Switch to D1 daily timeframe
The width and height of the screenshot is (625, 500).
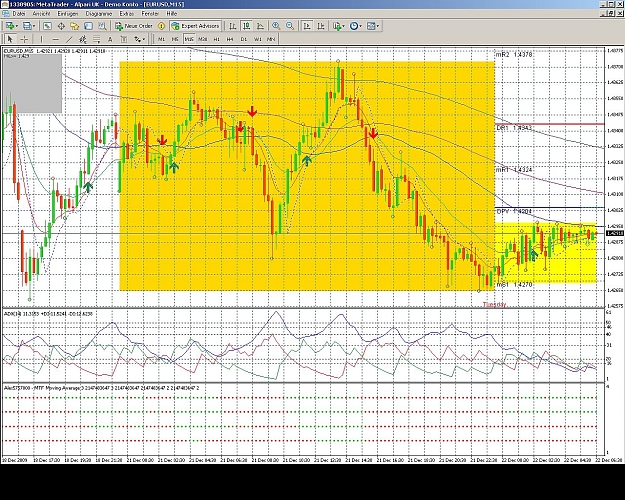(244, 39)
